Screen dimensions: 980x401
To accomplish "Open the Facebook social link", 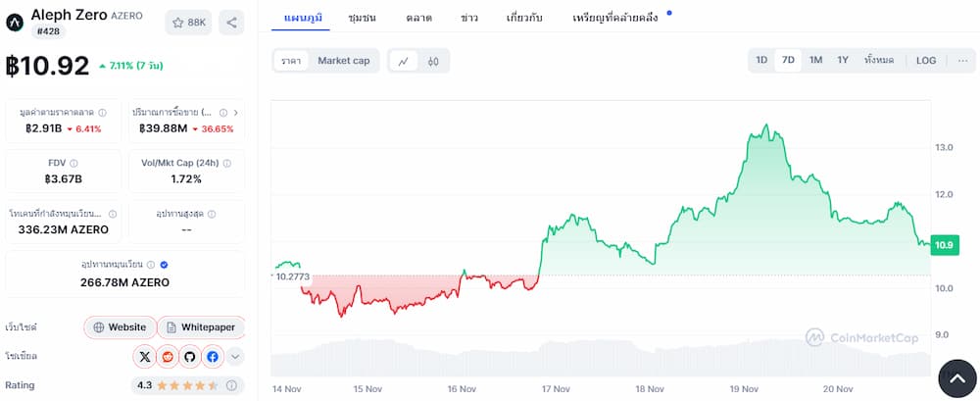I will tap(213, 357).
